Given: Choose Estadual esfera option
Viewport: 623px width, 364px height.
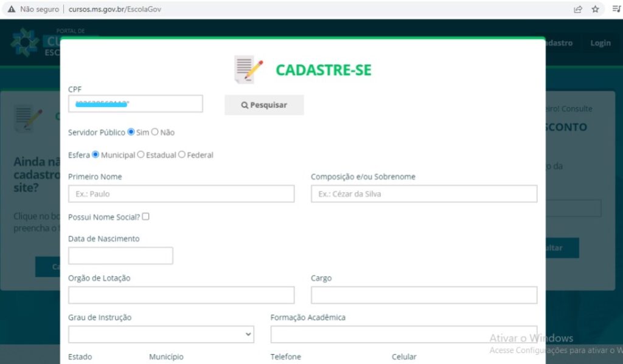Looking at the screenshot, I should pyautogui.click(x=141, y=154).
